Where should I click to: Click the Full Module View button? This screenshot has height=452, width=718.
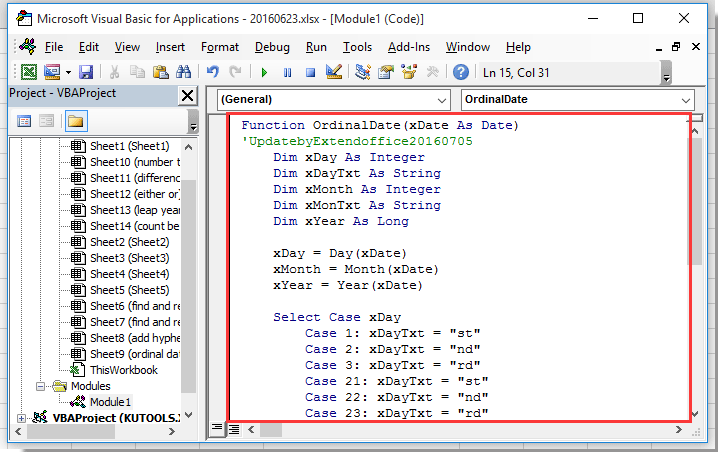point(234,429)
